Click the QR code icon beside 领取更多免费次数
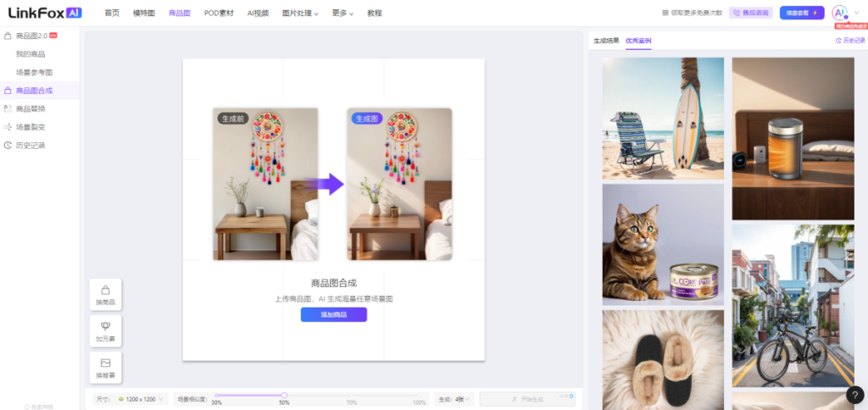 [x=665, y=13]
